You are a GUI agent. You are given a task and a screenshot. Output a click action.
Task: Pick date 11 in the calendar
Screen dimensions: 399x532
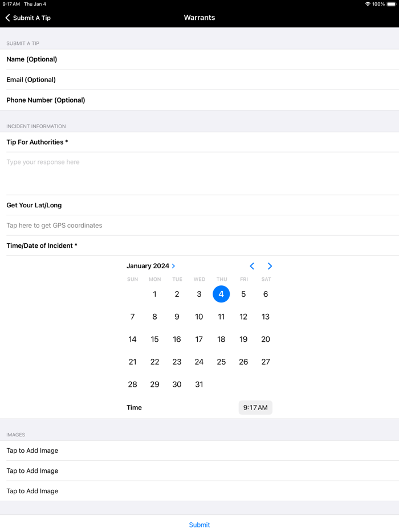(221, 317)
